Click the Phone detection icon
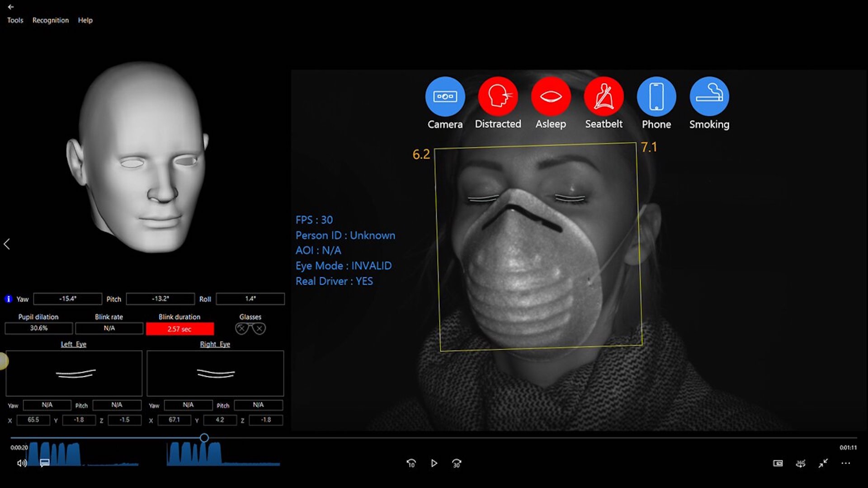The width and height of the screenshot is (868, 488). (x=656, y=96)
